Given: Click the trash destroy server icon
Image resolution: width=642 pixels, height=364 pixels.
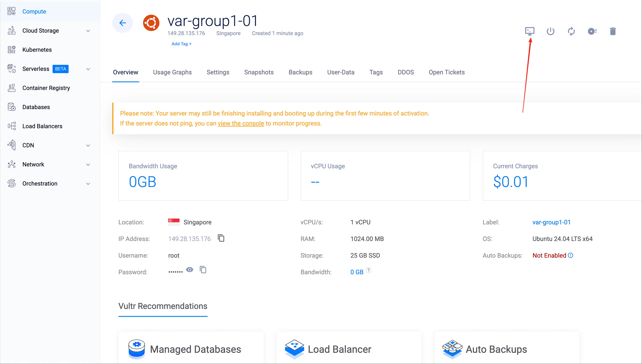Looking at the screenshot, I should (x=613, y=31).
